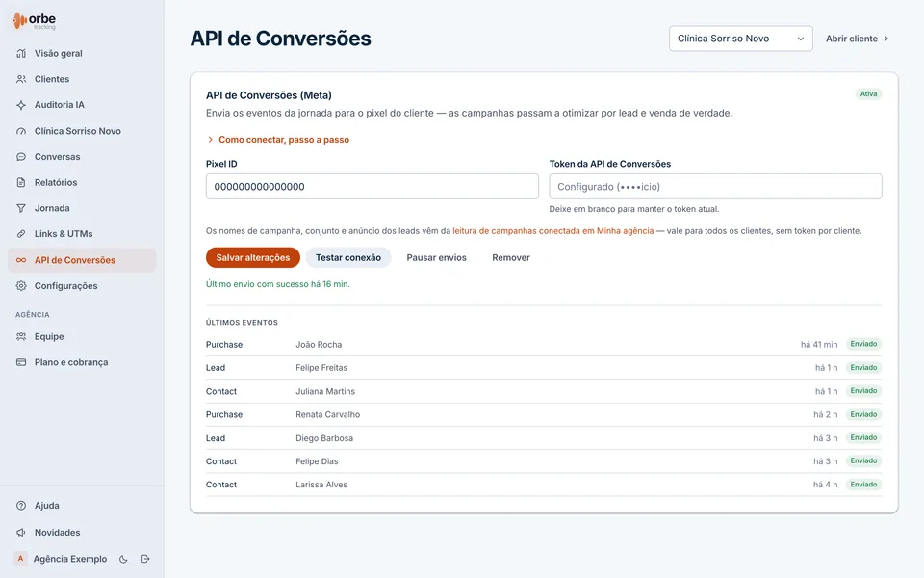924x578 pixels.
Task: Click the Ajuda question mark icon
Action: [21, 506]
